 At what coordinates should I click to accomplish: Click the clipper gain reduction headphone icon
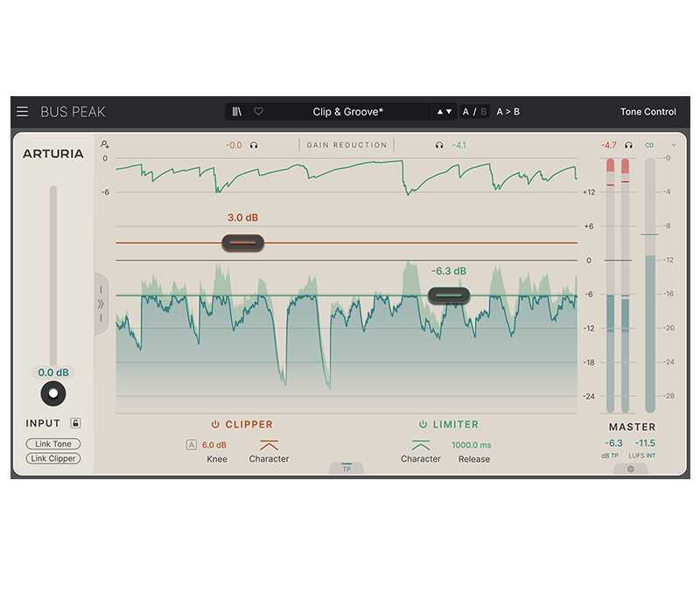pyautogui.click(x=254, y=145)
